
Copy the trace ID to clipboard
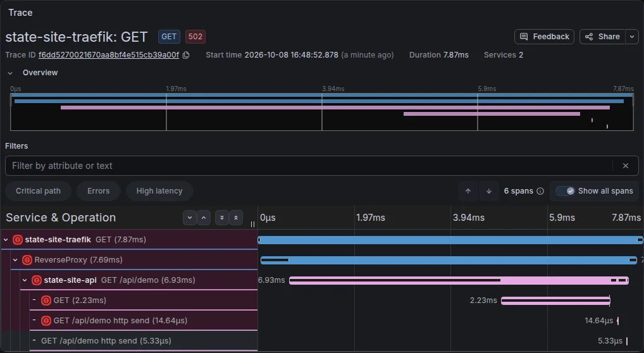186,55
